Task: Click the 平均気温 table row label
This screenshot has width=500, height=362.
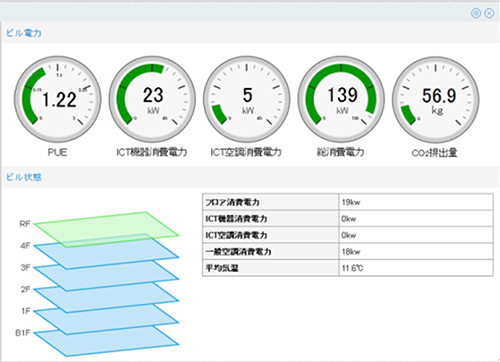Action: point(222,268)
